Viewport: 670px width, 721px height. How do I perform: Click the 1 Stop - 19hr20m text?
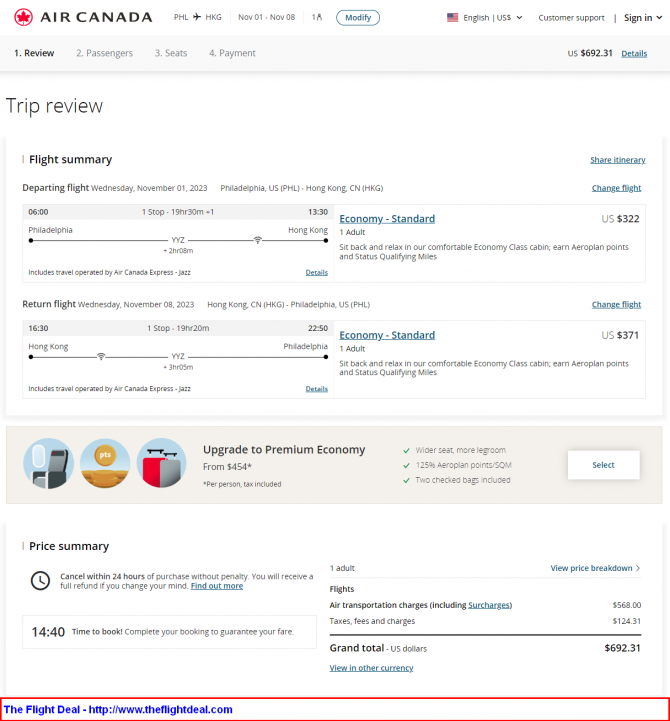(178, 328)
